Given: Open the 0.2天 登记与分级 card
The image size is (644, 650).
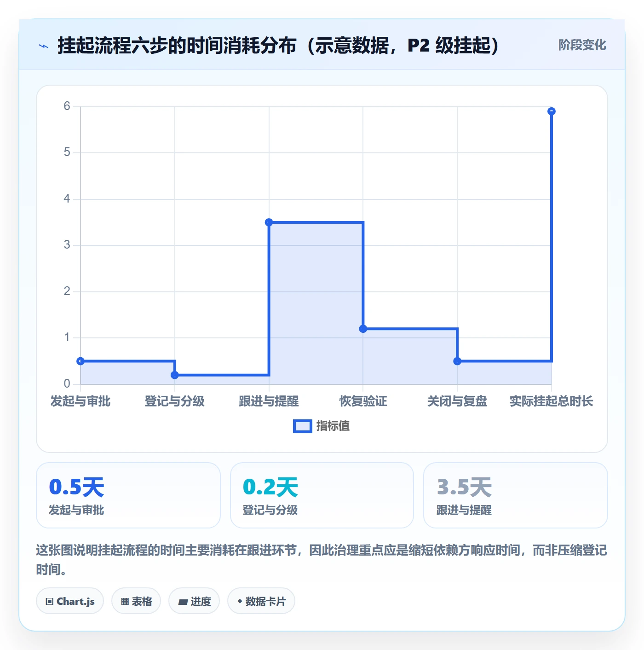Looking at the screenshot, I should tap(322, 495).
